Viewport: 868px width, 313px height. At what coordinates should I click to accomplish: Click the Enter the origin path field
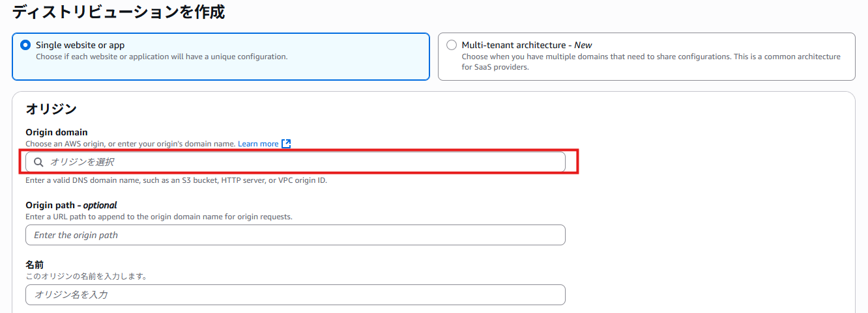pyautogui.click(x=295, y=235)
